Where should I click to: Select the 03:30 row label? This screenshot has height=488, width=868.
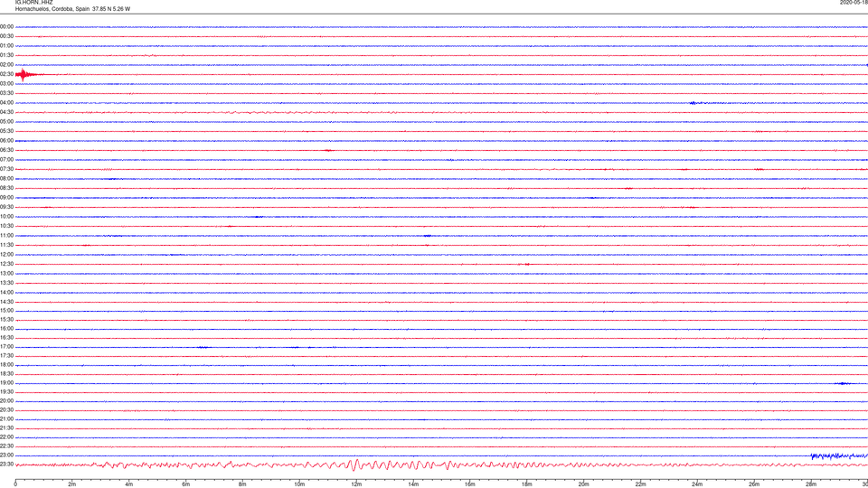pos(6,93)
